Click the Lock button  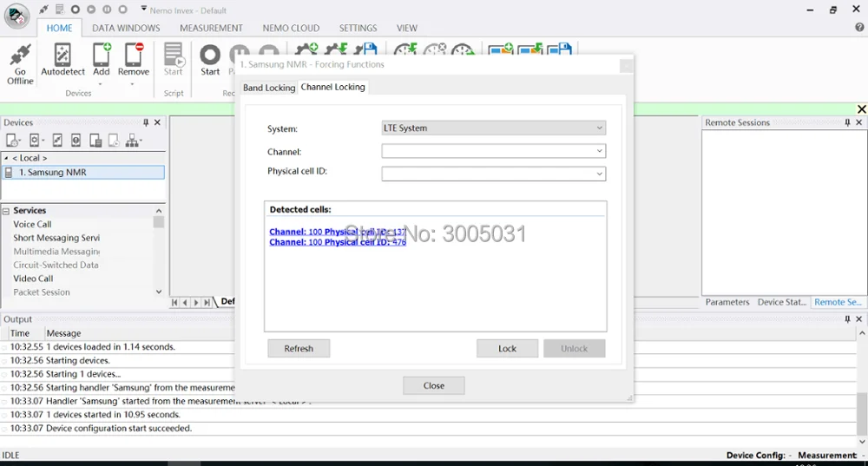[507, 348]
